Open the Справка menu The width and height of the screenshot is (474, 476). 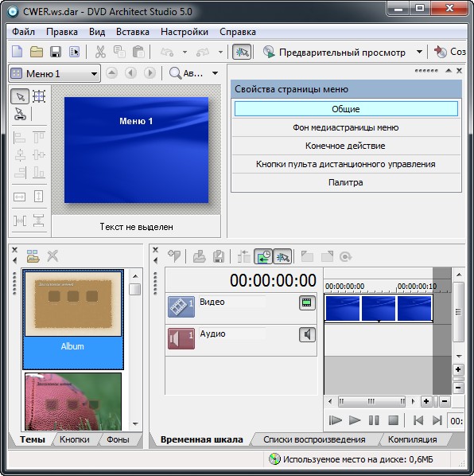(x=238, y=32)
